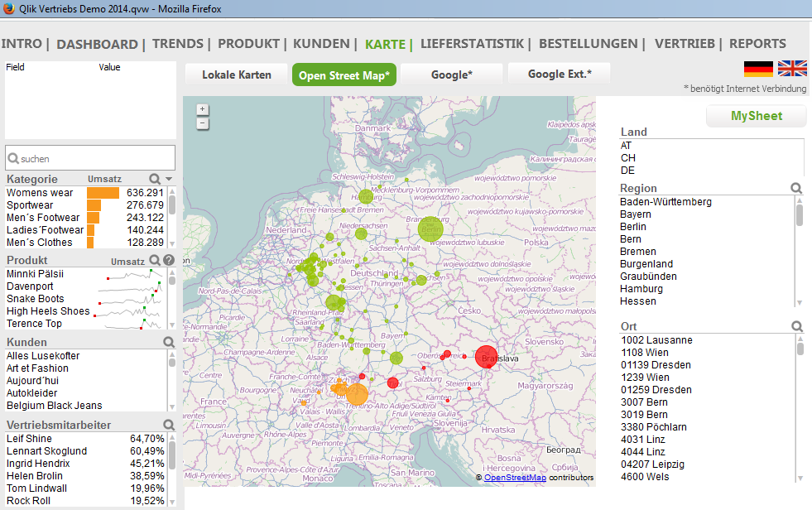The image size is (812, 510).
Task: Click the green Hamburg map bubble
Action: (366, 197)
